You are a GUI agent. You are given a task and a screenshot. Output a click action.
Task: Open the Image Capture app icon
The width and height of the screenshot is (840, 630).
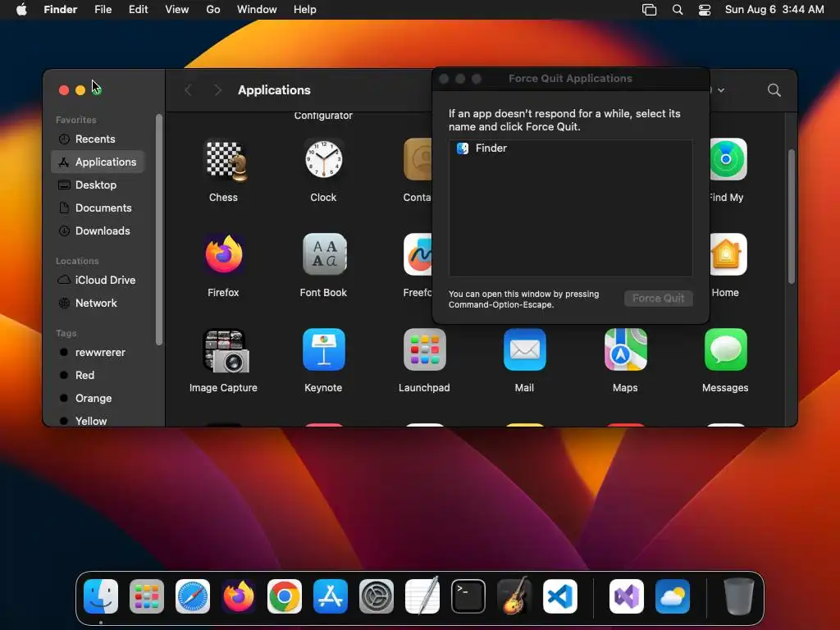(x=226, y=350)
